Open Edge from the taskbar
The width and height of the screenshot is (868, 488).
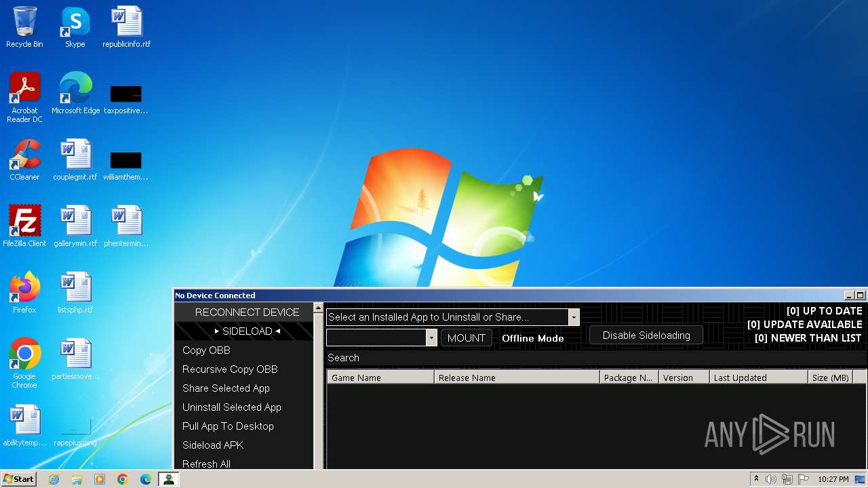[x=146, y=479]
